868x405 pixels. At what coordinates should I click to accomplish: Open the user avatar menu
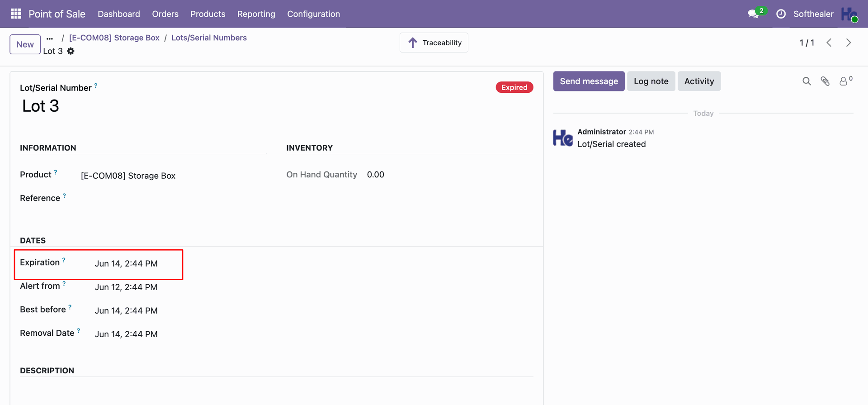pos(849,14)
